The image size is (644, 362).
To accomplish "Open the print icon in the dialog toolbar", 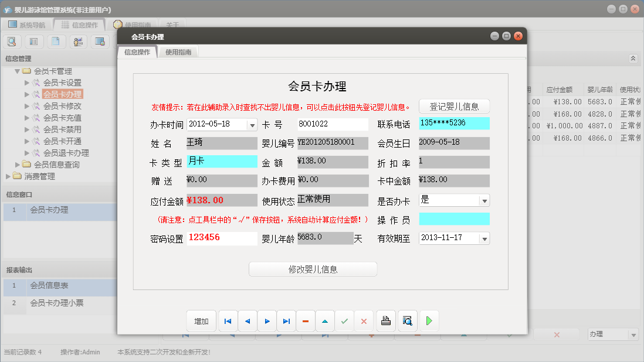I will 386,320.
